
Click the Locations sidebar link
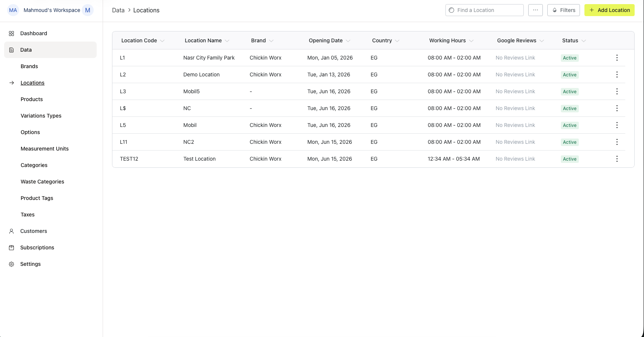click(x=33, y=83)
